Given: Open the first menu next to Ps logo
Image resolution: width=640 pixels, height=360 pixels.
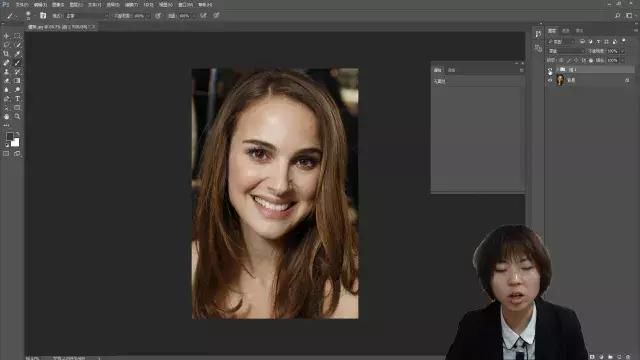Looking at the screenshot, I should point(22,5).
